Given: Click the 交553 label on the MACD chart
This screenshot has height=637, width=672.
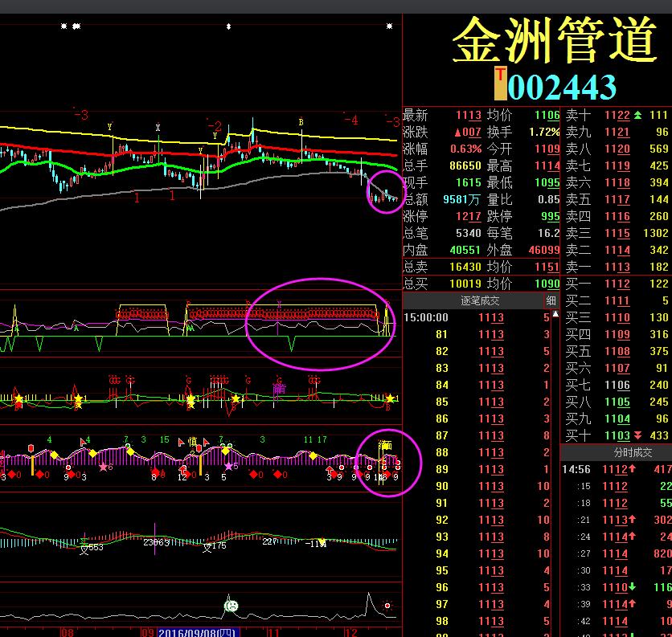Looking at the screenshot, I should (92, 548).
